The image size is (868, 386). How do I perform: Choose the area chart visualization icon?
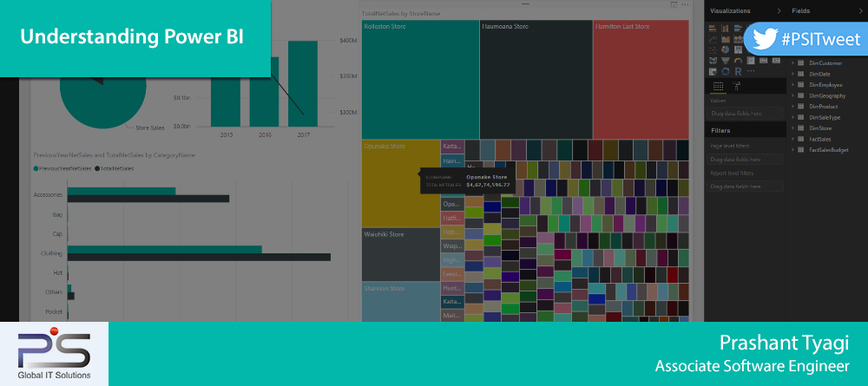[725, 39]
